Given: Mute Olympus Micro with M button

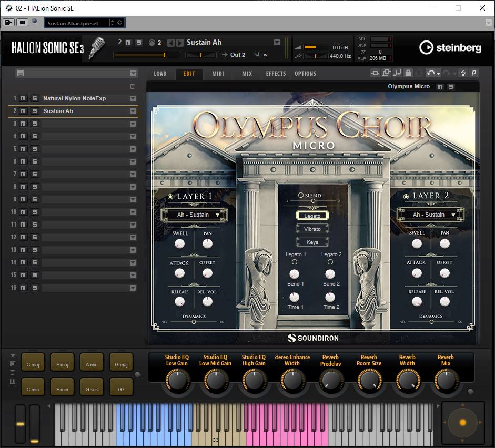Looking at the screenshot, I should pos(440,86).
